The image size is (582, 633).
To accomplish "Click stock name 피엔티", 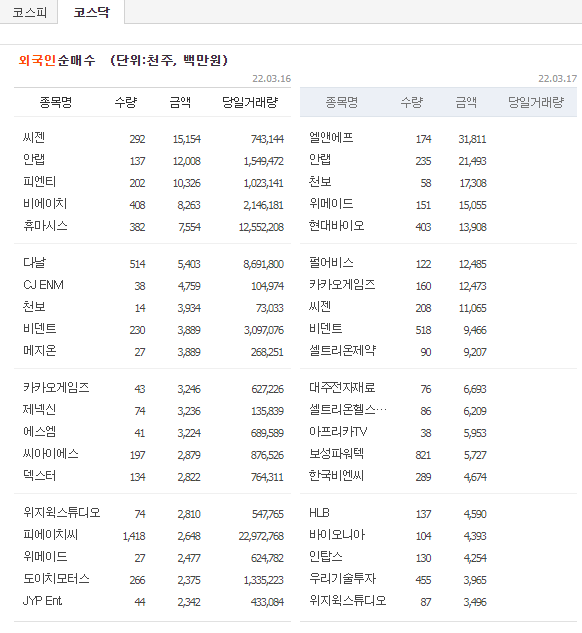I will tap(40, 182).
